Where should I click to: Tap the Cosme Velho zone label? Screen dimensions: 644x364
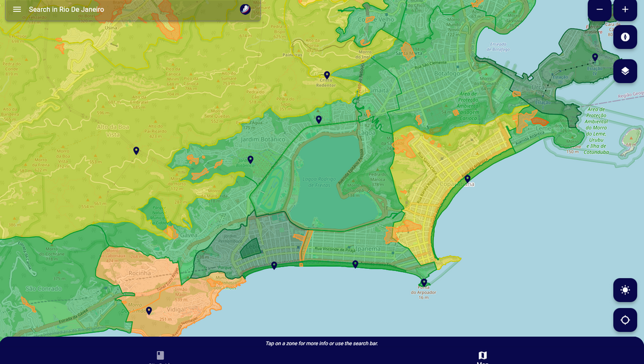tap(376, 19)
